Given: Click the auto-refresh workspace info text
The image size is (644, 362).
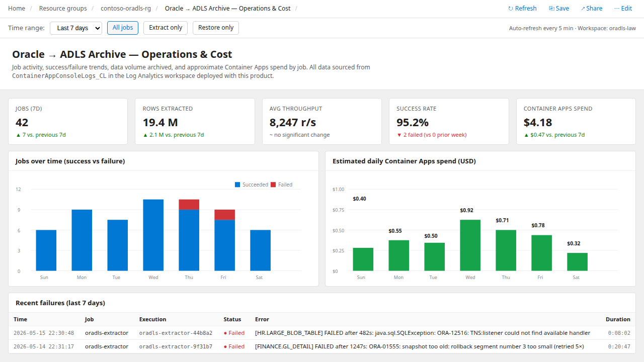Looking at the screenshot, I should tap(573, 28).
